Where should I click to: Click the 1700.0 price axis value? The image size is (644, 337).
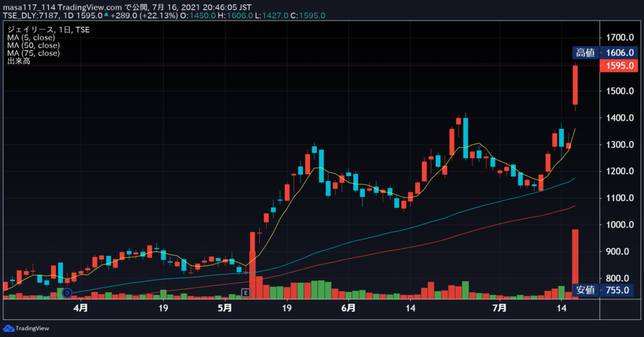point(619,37)
